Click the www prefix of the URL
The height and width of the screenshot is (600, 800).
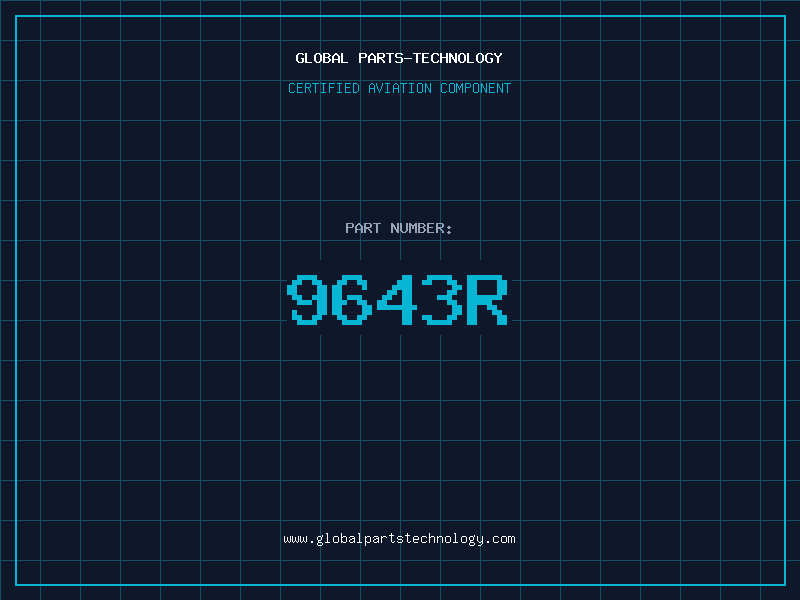point(295,539)
